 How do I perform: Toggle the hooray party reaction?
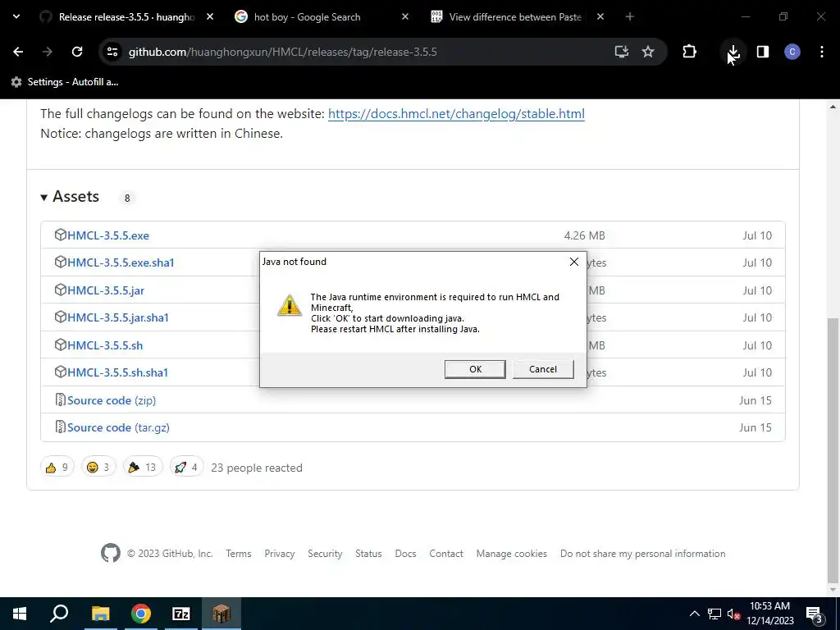pyautogui.click(x=142, y=468)
